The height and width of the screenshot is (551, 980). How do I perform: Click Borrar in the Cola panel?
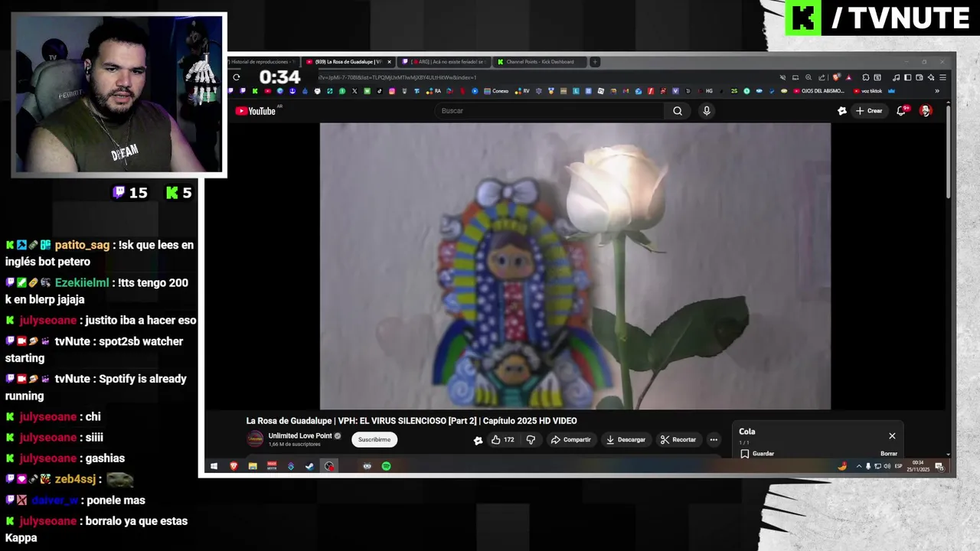click(x=889, y=454)
